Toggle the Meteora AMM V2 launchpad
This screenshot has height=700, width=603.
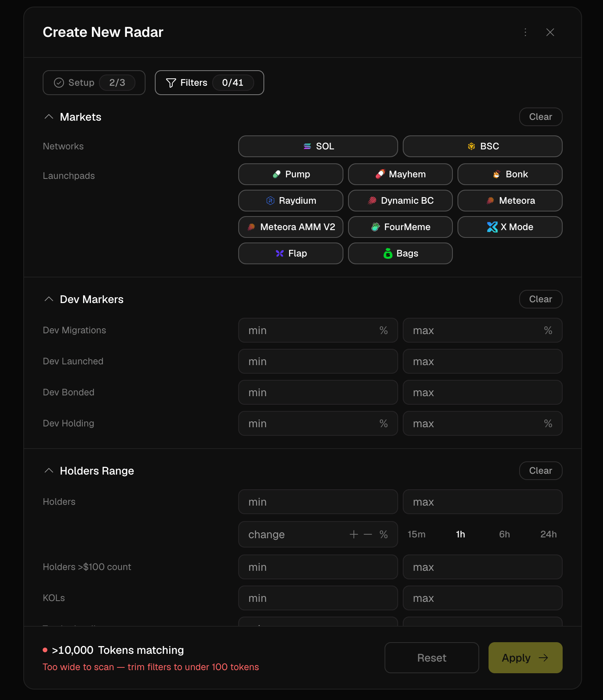(x=291, y=227)
